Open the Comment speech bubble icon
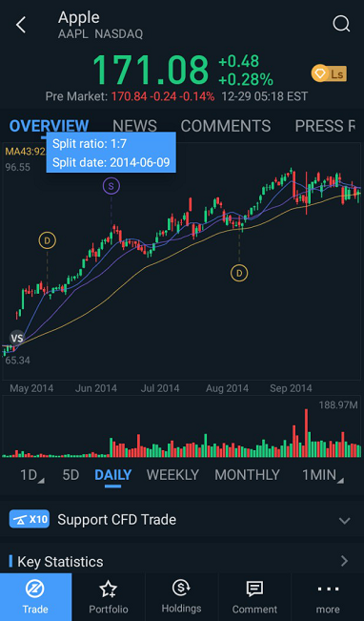Viewport: 364px width, 621px height. point(254,590)
